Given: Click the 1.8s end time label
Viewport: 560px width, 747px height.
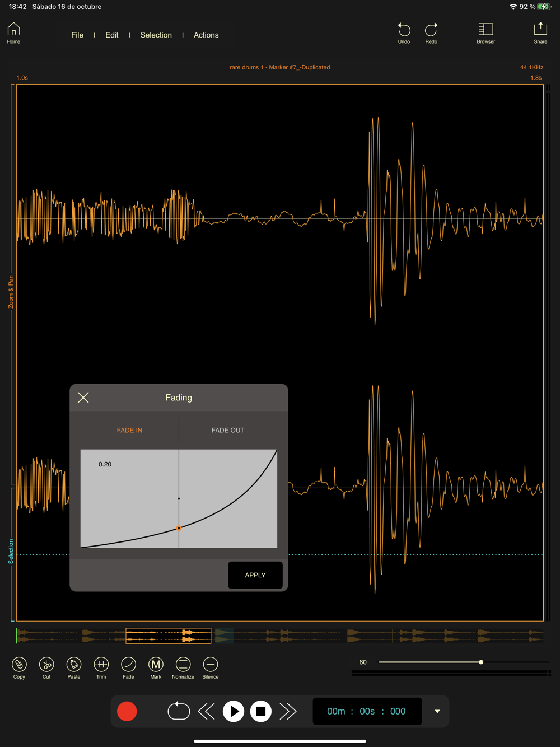Looking at the screenshot, I should 536,78.
